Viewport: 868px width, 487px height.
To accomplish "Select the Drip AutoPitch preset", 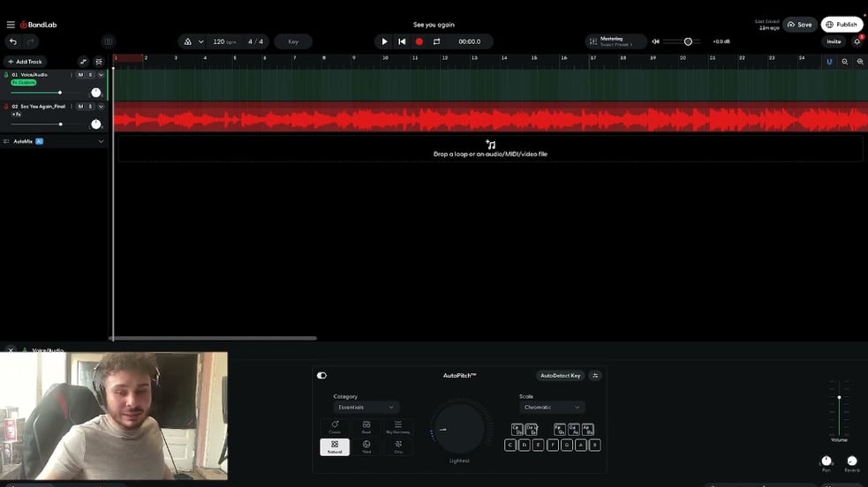I will tap(398, 446).
